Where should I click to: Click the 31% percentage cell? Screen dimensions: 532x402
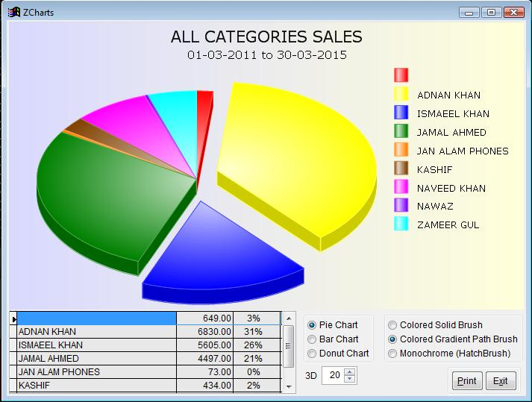pos(257,332)
